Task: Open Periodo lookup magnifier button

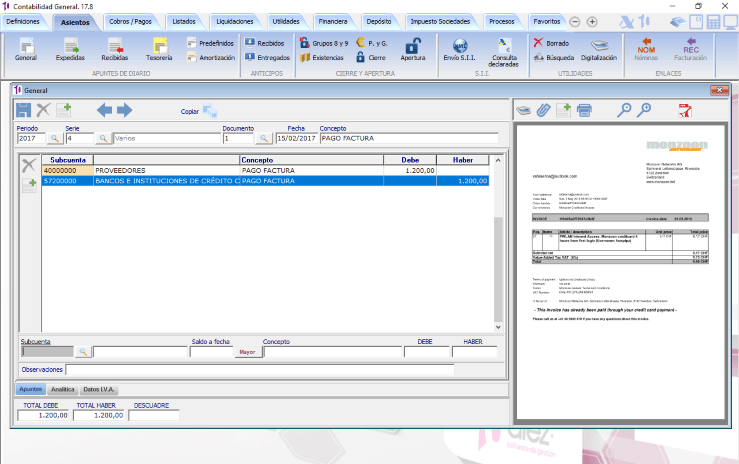Action: click(x=55, y=138)
